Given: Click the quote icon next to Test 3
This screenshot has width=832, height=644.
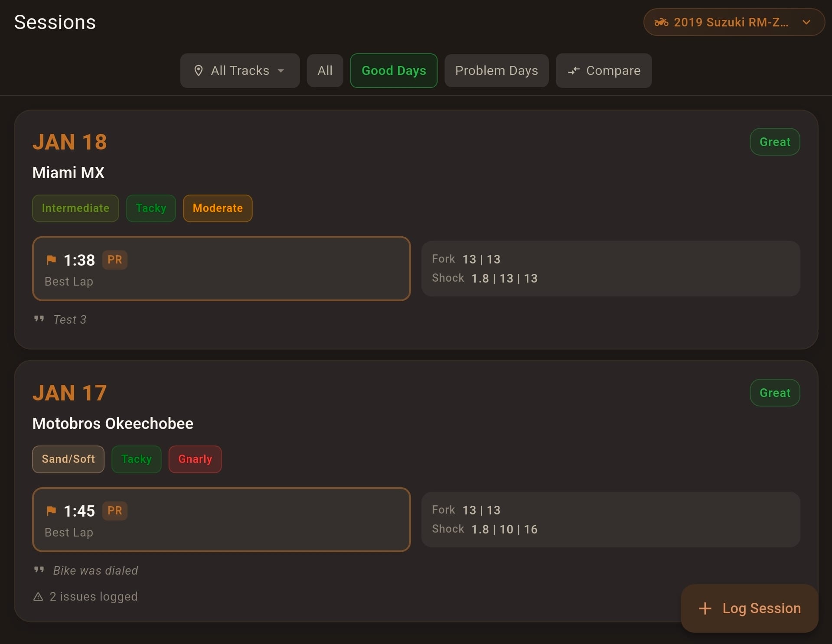Looking at the screenshot, I should 39,319.
